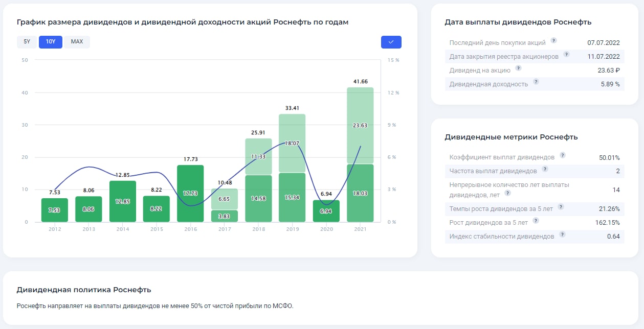Image resolution: width=644 pixels, height=329 pixels.
Task: Open help icon next to Дата закрытия реестра акционеров
Action: tap(566, 55)
